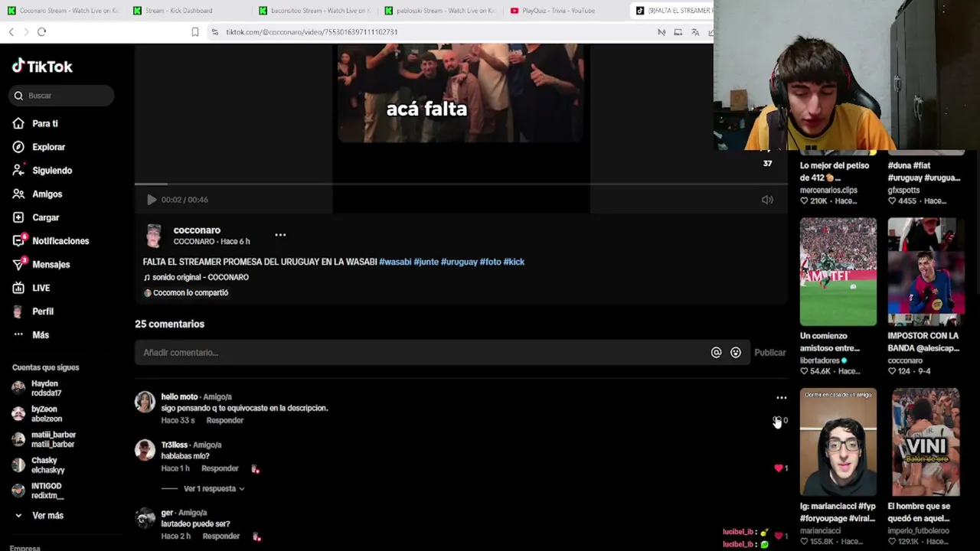The width and height of the screenshot is (980, 551).
Task: Click the browser forward arrow
Action: click(x=26, y=31)
